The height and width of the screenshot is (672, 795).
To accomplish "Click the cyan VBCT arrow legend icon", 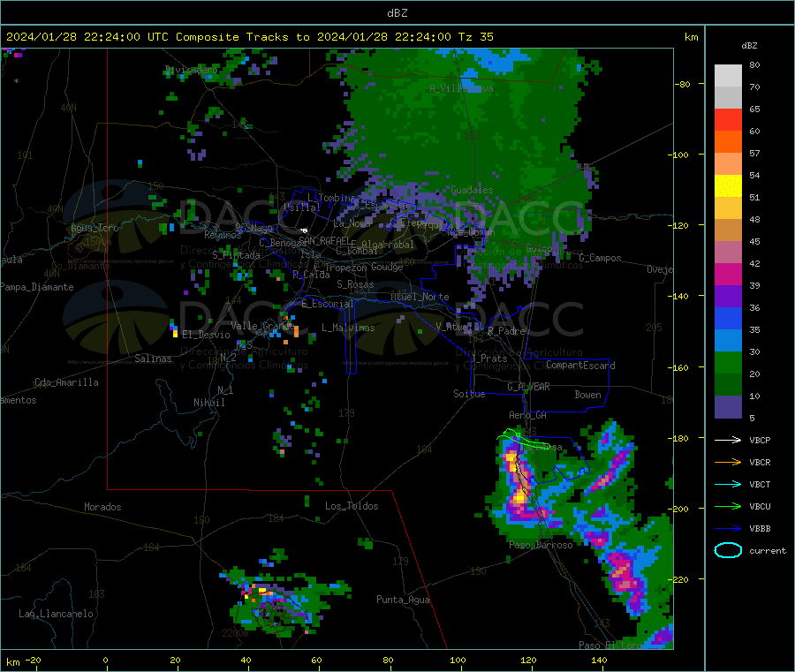I will coord(728,484).
